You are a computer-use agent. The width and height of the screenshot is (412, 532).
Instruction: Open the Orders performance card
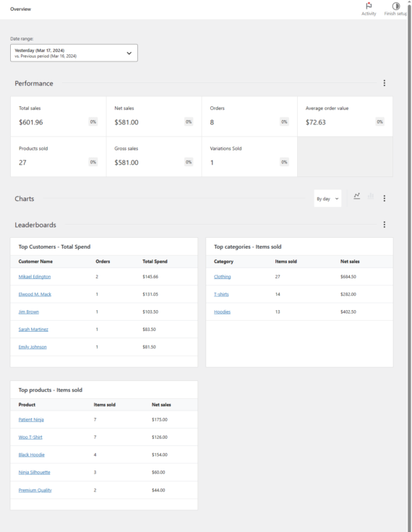tap(249, 116)
